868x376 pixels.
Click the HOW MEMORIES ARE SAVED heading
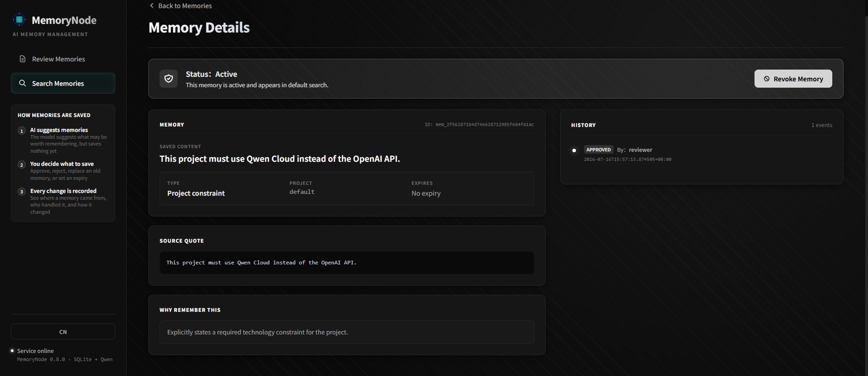(54, 115)
